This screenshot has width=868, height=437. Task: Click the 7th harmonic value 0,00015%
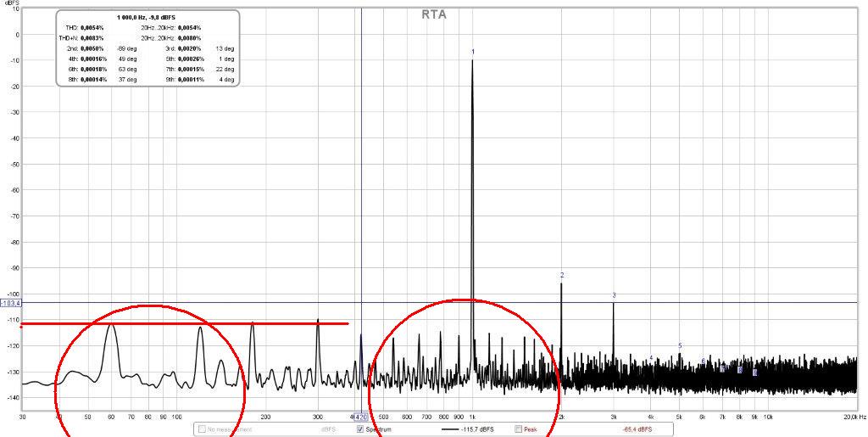click(x=191, y=70)
